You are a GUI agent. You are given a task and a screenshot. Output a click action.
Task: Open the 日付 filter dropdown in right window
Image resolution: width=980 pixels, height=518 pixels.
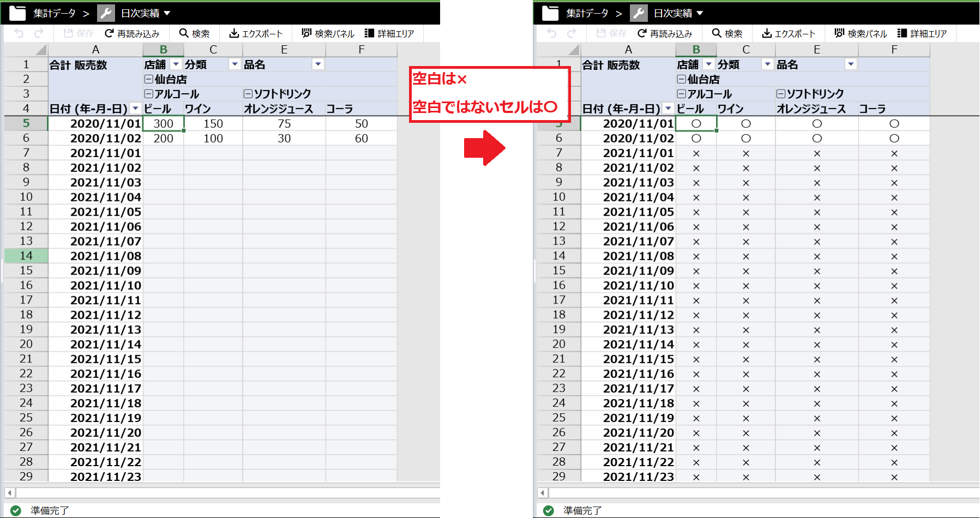point(669,109)
